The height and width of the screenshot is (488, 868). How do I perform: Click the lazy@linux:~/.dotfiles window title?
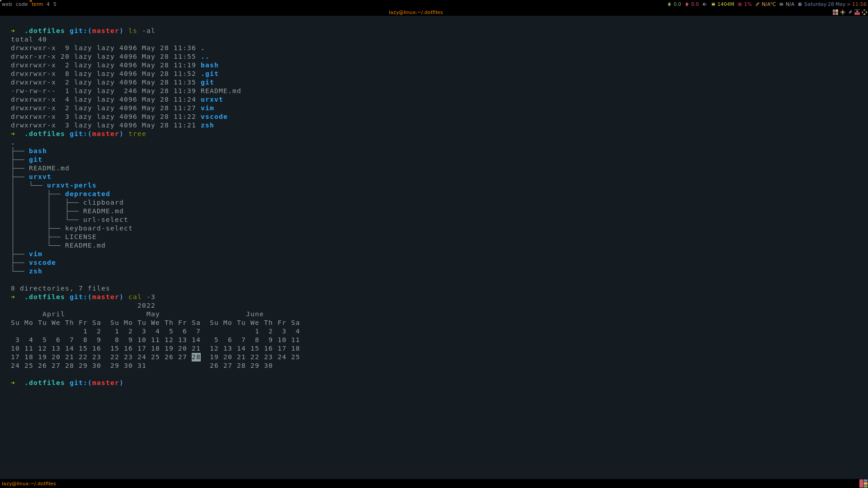pyautogui.click(x=415, y=12)
